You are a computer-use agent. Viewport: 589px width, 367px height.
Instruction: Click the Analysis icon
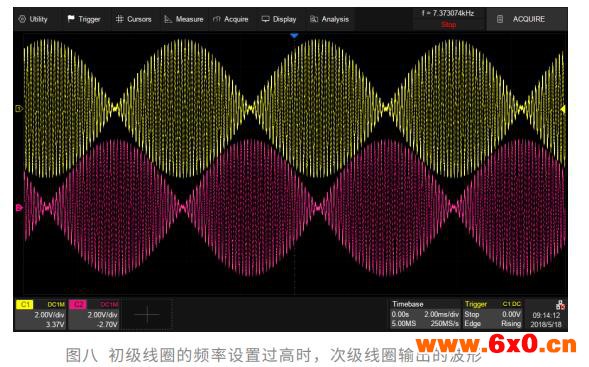pyautogui.click(x=314, y=19)
